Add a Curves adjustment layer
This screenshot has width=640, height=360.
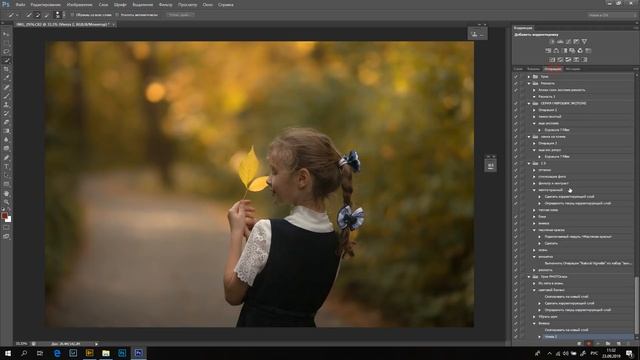(x=568, y=42)
